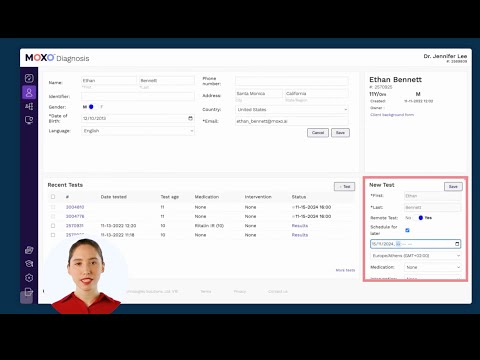Screen dimensions: 480x360
Task: Open the Client background form link
Action: 392,115
